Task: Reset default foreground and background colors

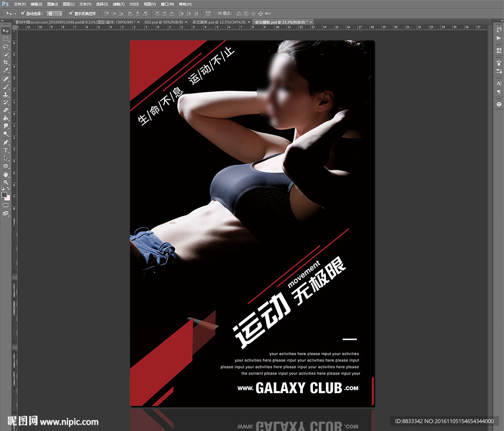Action: (x=3, y=188)
